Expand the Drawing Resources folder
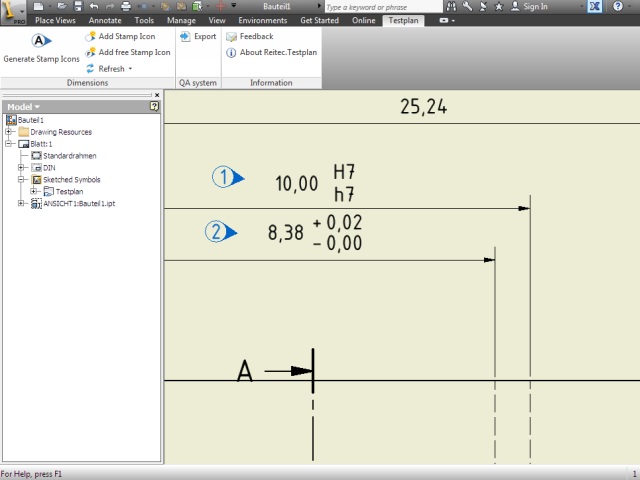 (9, 132)
